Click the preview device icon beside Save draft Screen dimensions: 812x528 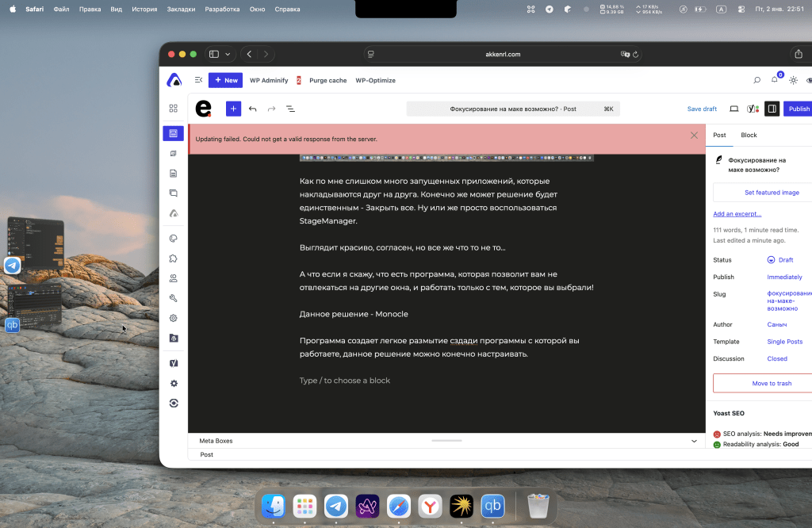click(x=733, y=109)
